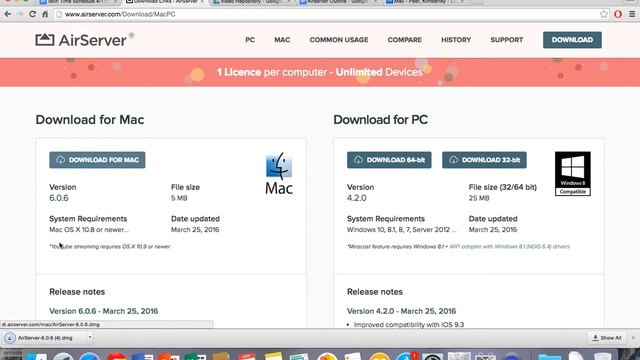Click Mac OS X 10.8 or newer text
The image size is (640, 360).
tap(89, 230)
